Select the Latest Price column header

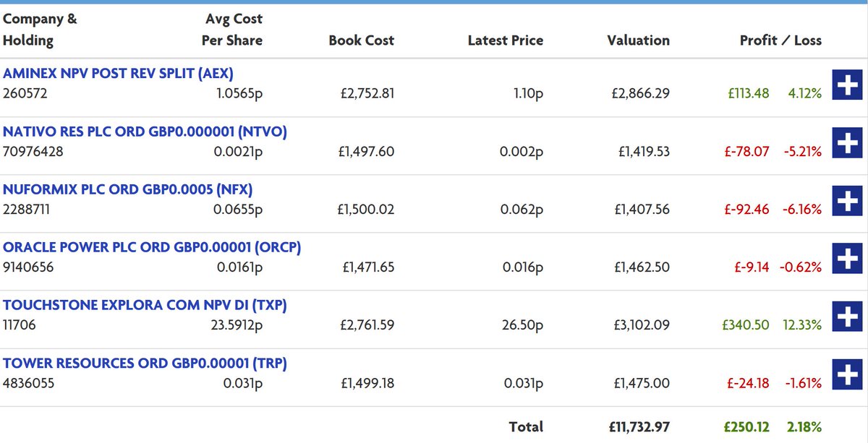pyautogui.click(x=506, y=40)
